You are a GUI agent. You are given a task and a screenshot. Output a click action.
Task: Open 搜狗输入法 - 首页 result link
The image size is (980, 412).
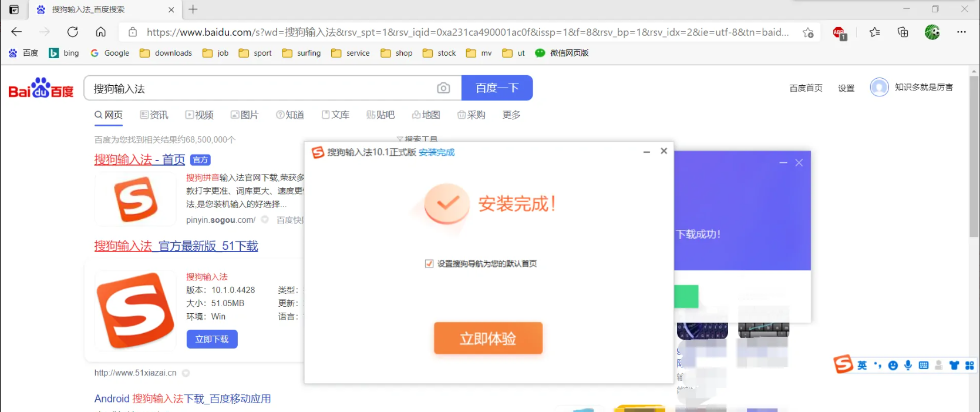pos(140,159)
